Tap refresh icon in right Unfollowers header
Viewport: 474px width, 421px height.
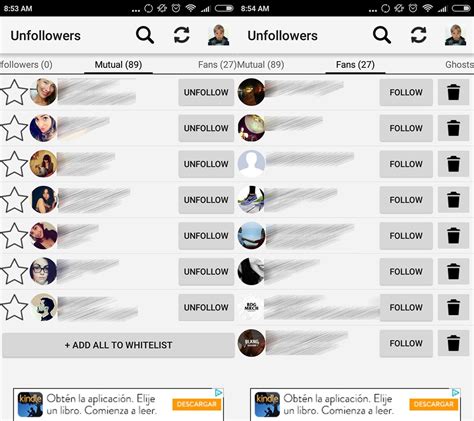tap(418, 35)
